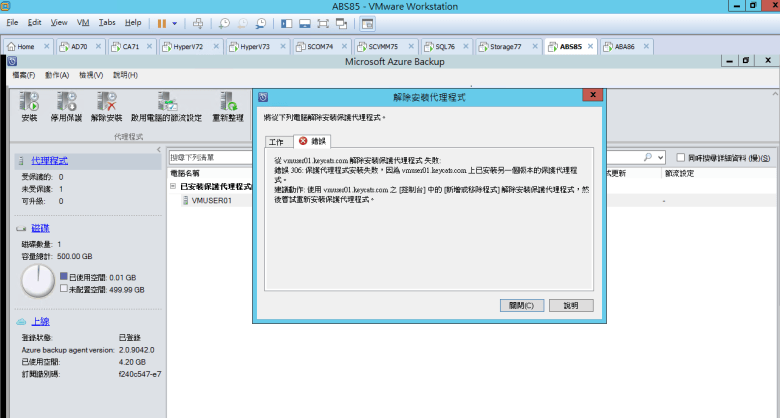The height and width of the screenshot is (418, 780).
Task: Open the 動作(A) menu
Action: 57,75
